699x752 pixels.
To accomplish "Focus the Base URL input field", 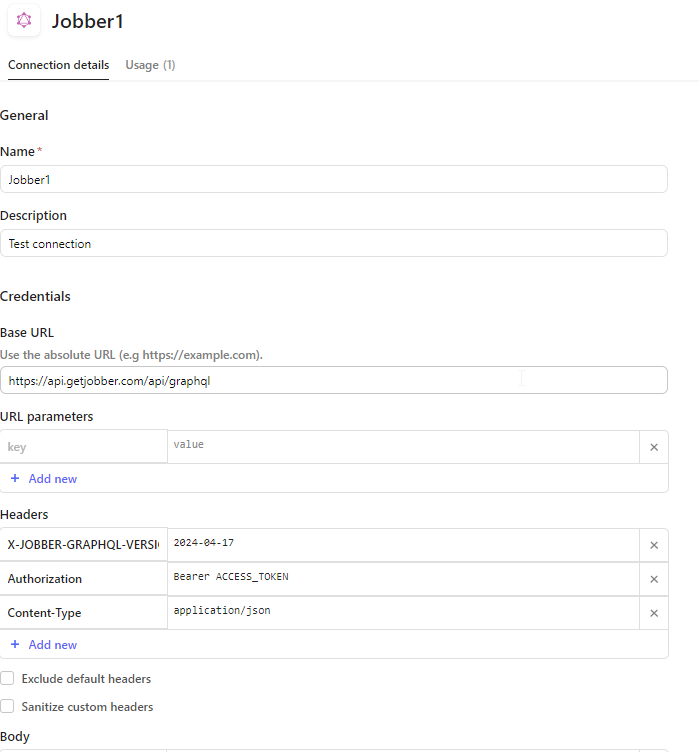I will (334, 380).
